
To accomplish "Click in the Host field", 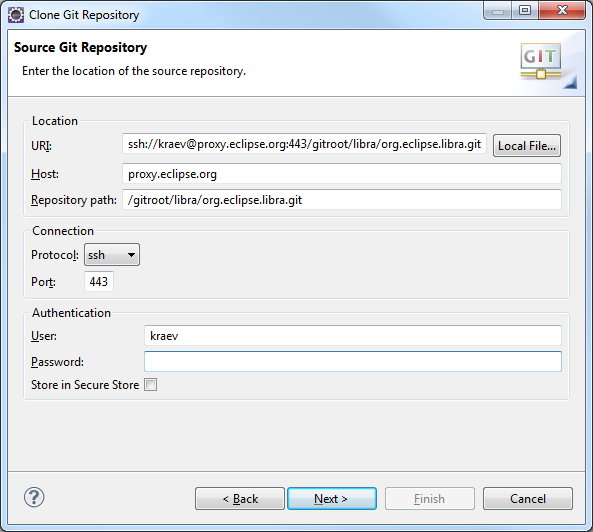I will (x=342, y=174).
